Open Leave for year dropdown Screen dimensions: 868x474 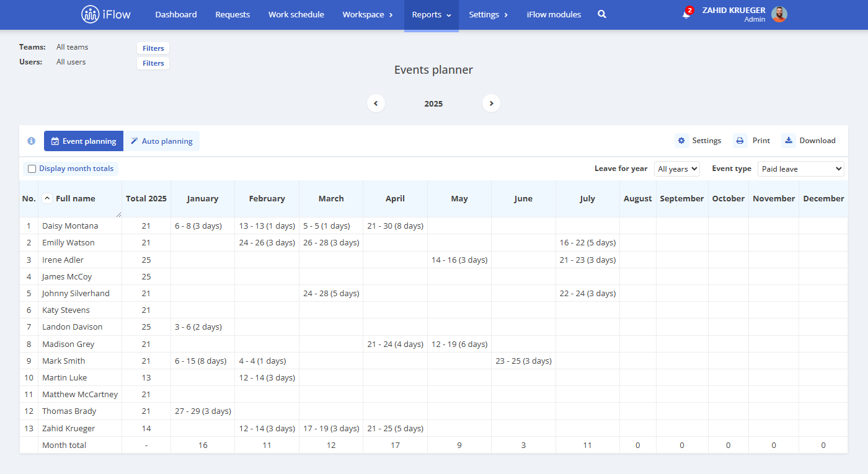click(677, 169)
